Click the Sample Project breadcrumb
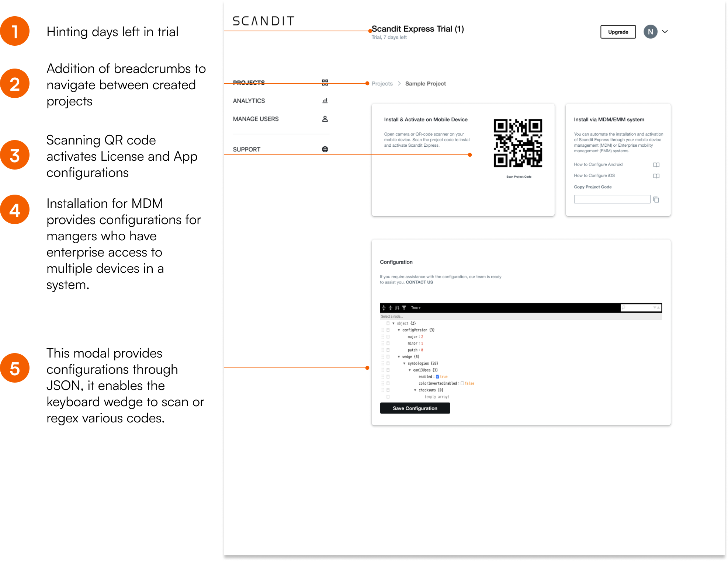The width and height of the screenshot is (728, 561). pos(426,84)
